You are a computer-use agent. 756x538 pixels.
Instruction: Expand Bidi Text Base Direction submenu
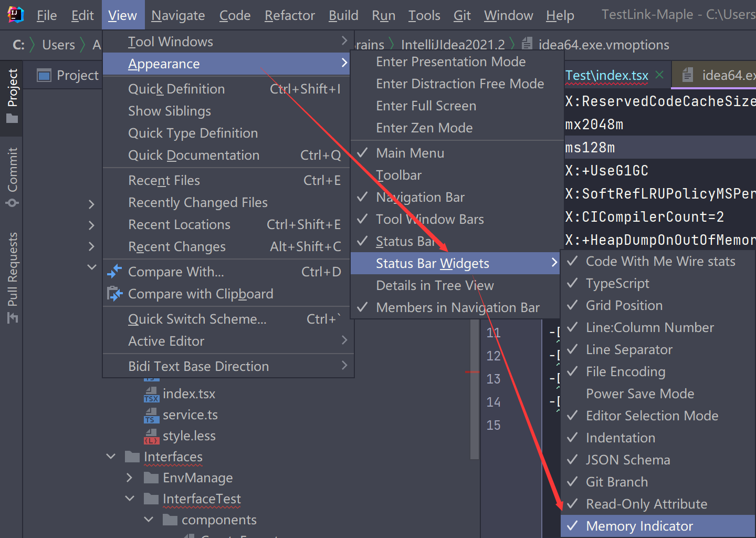(228, 366)
